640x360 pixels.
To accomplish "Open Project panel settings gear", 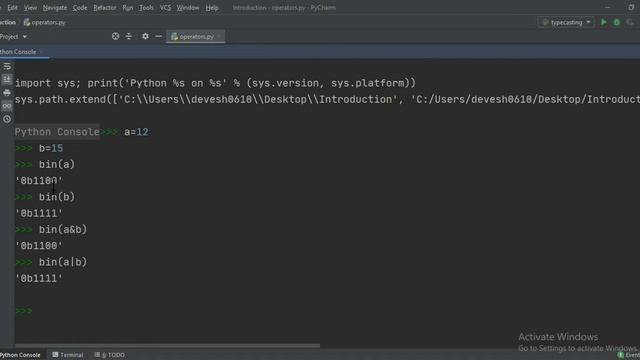I will point(145,36).
